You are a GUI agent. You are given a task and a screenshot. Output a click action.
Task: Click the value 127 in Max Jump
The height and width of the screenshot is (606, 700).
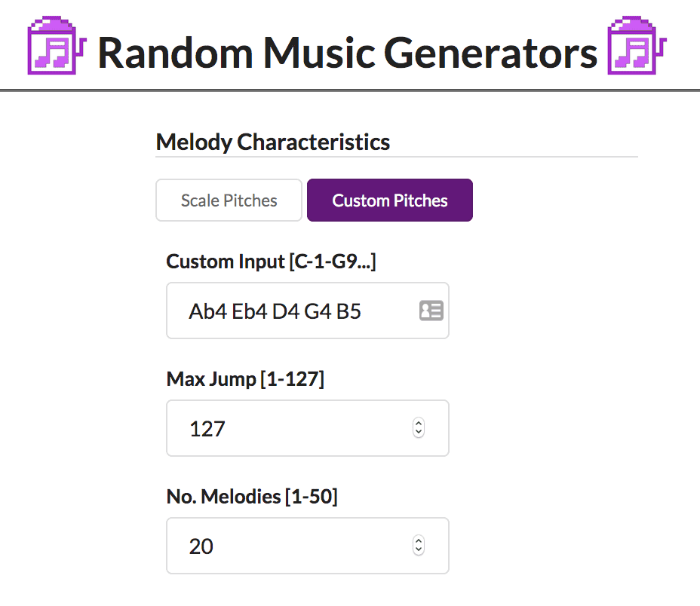click(207, 430)
